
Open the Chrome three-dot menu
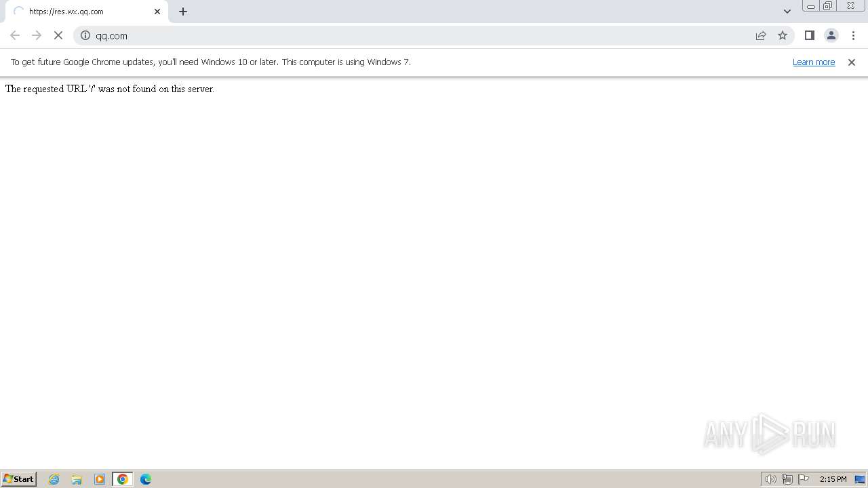(x=853, y=35)
